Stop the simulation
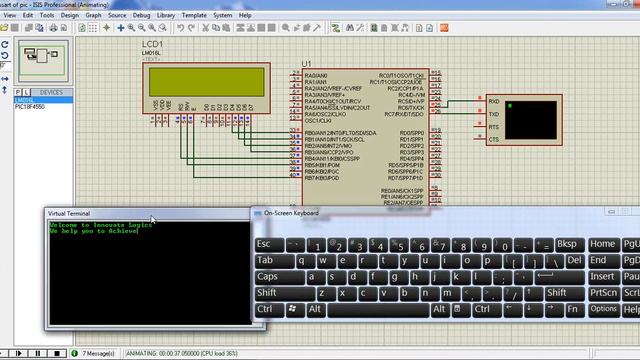The height and width of the screenshot is (360, 640). [x=57, y=353]
